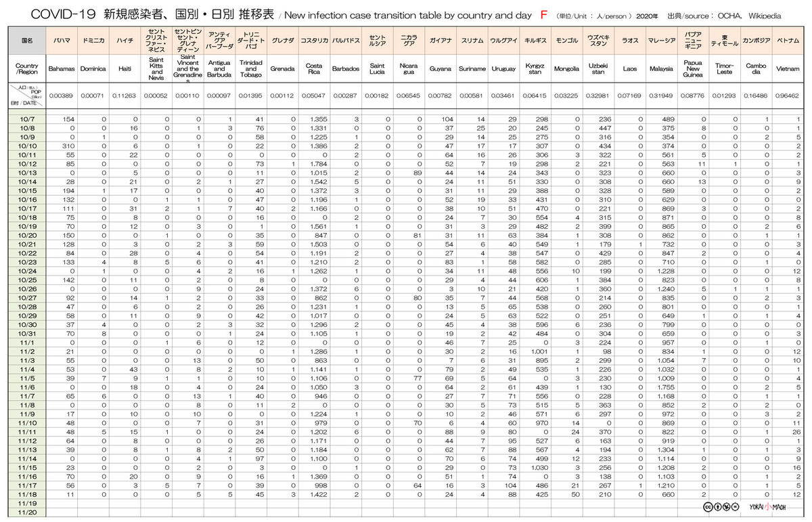This screenshot has height=522, width=812.
Task: Click Uzbekistan population value 0.32981
Action: tap(598, 96)
